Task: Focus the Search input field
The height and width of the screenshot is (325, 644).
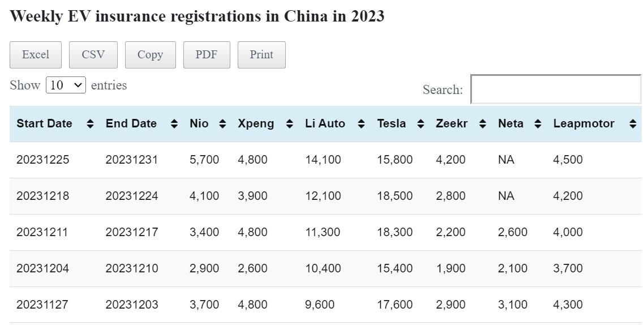Action: coord(556,89)
